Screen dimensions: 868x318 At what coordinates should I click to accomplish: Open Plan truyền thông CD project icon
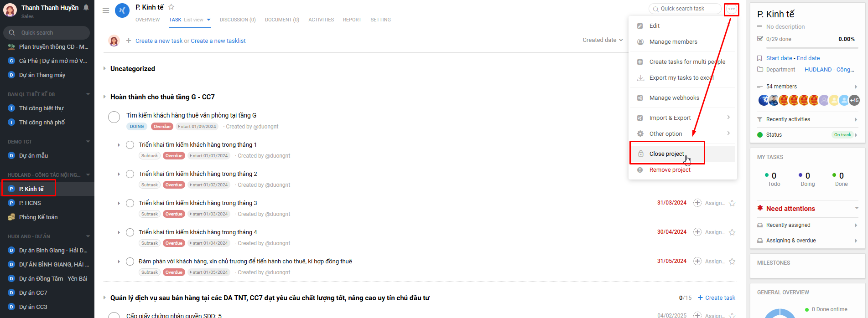pyautogui.click(x=11, y=46)
